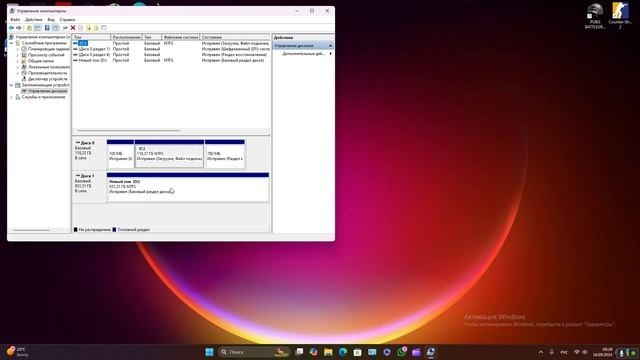Expand the Общие папки node arrow
This screenshot has width=640, height=360.
[x=18, y=61]
